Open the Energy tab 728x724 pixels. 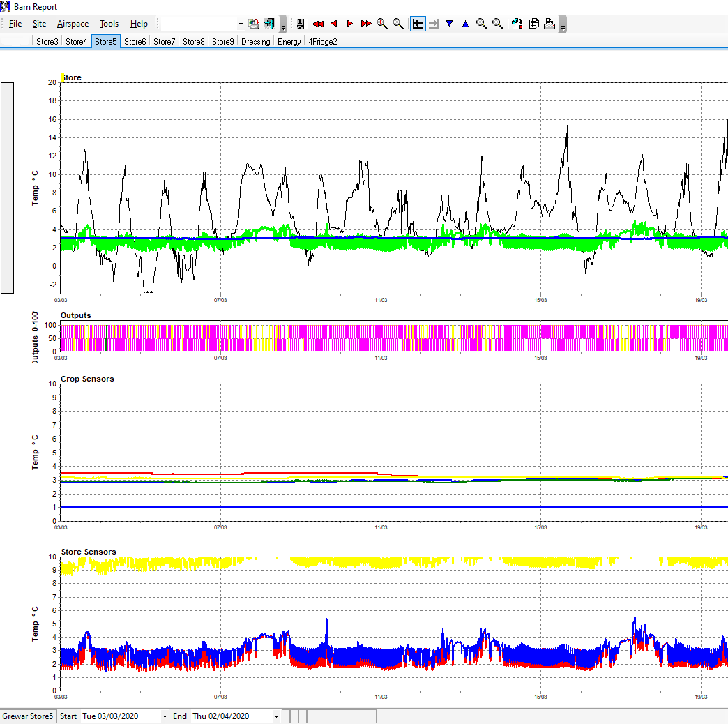[289, 41]
